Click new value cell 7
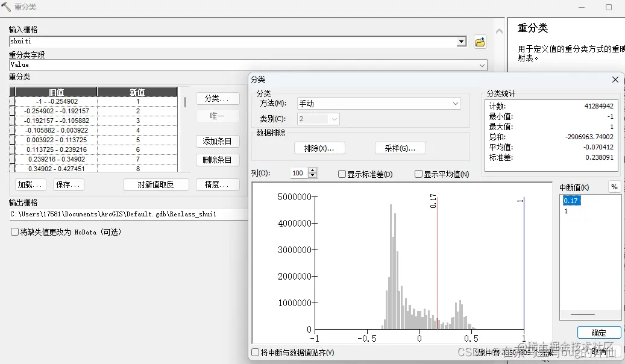The image size is (625, 364). (137, 159)
